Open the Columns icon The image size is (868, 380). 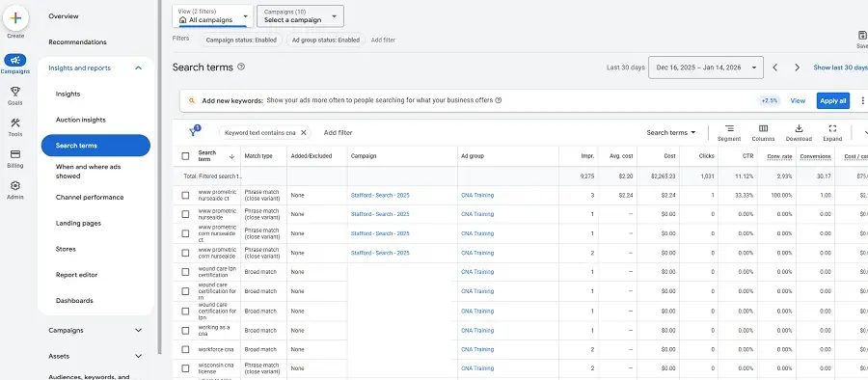764,128
